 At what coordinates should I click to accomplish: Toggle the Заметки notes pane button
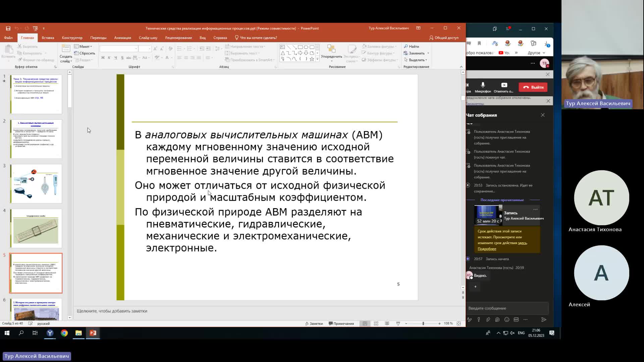tap(314, 323)
